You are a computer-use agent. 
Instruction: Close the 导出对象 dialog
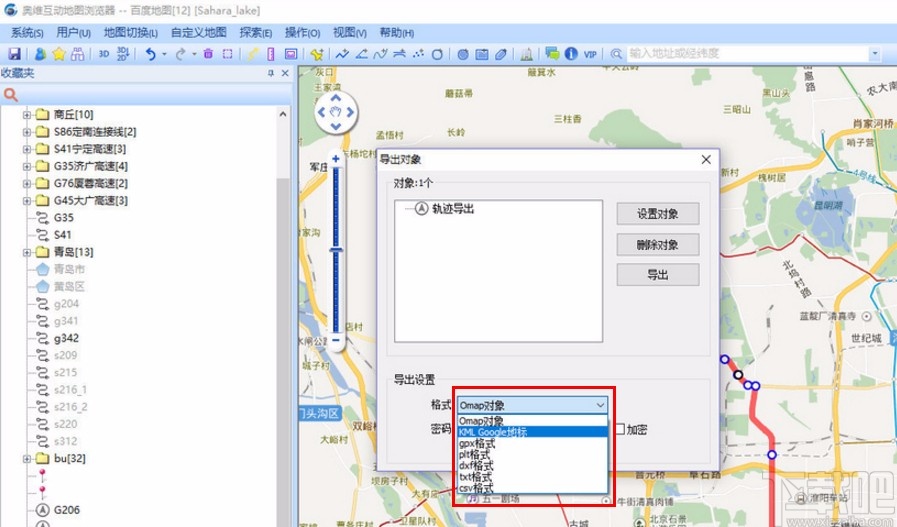(x=706, y=160)
